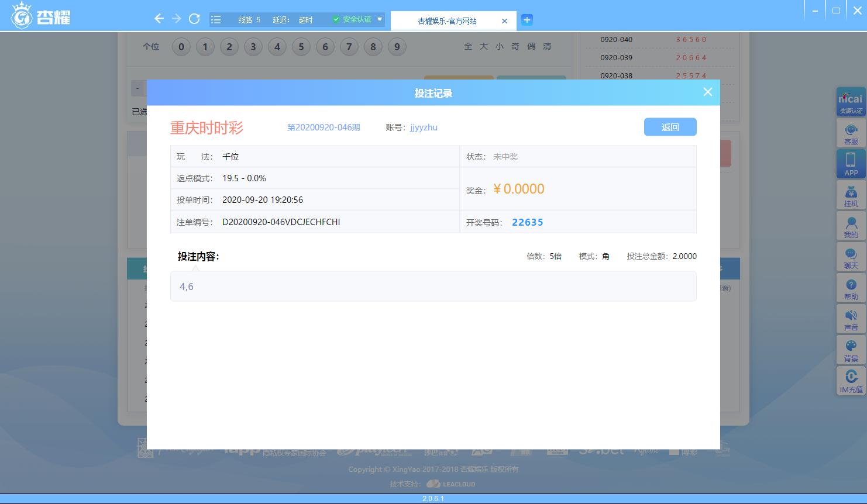The width and height of the screenshot is (867, 504).
Task: Open the 背景 background palette icon
Action: click(851, 350)
